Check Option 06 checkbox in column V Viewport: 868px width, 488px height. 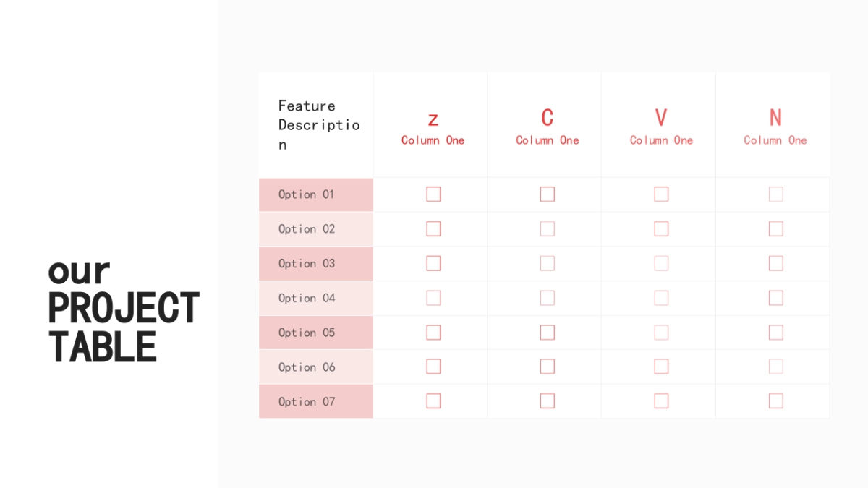pyautogui.click(x=661, y=367)
